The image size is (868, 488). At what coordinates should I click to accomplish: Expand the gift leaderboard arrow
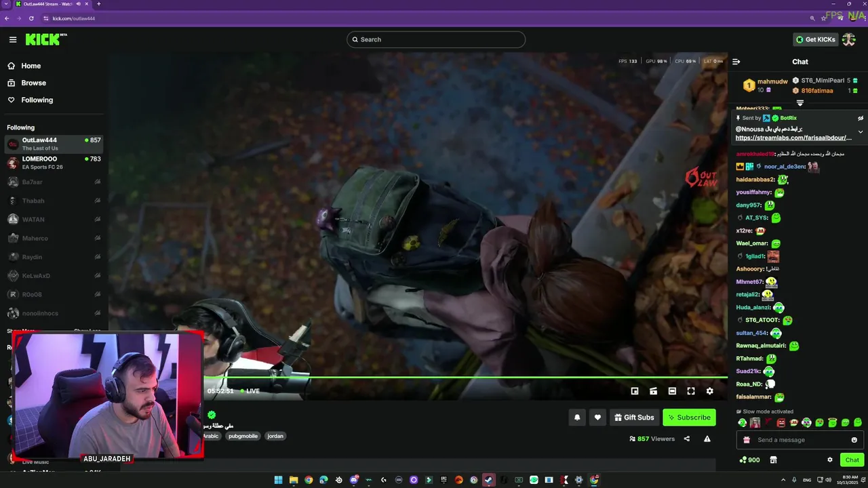[800, 103]
